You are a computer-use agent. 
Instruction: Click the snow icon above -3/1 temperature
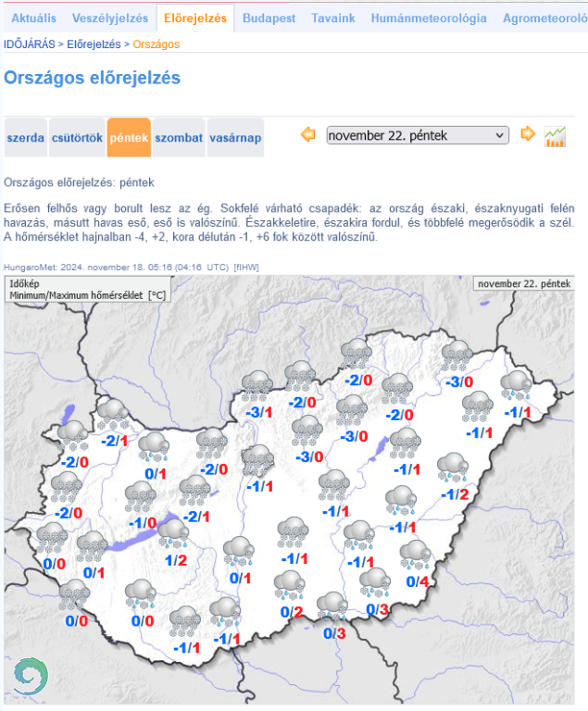(x=256, y=385)
